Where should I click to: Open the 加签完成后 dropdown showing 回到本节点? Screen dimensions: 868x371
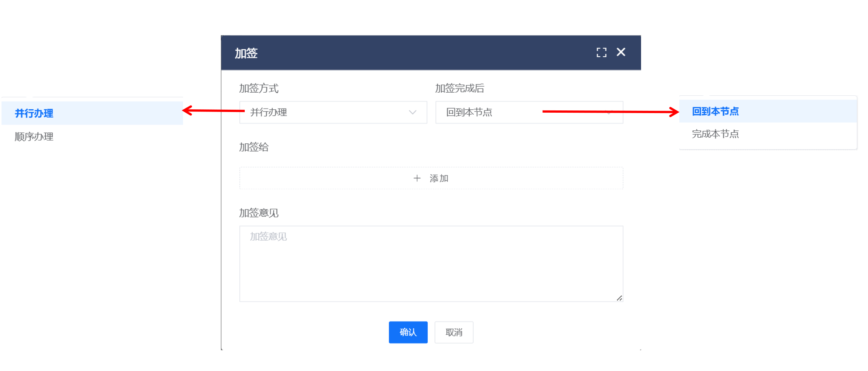pos(492,112)
